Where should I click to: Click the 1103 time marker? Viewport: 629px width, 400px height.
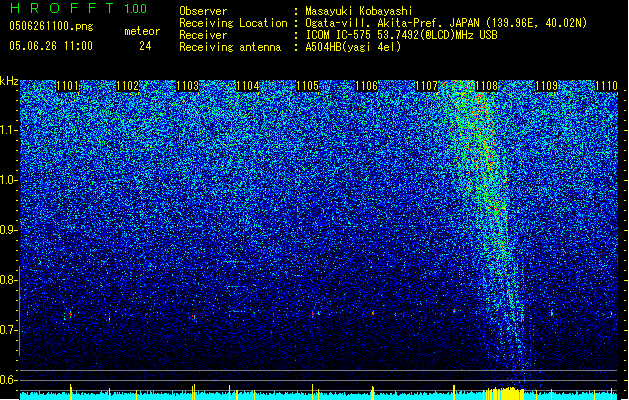187,86
